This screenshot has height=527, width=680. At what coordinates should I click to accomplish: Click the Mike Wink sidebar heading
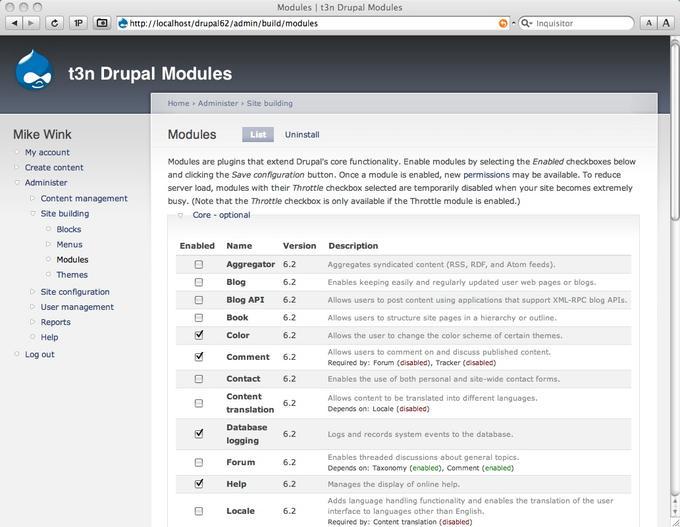pyautogui.click(x=42, y=134)
